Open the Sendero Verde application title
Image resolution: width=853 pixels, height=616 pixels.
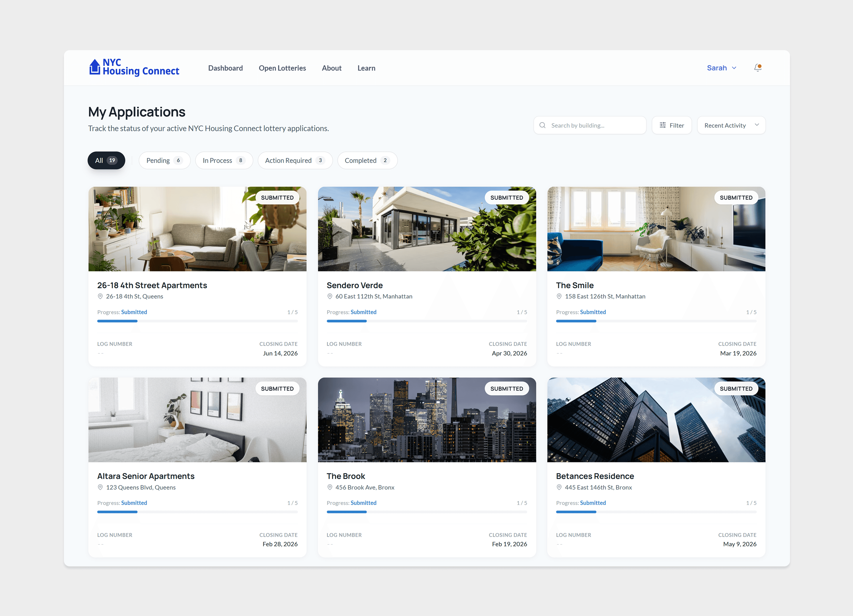pyautogui.click(x=354, y=285)
